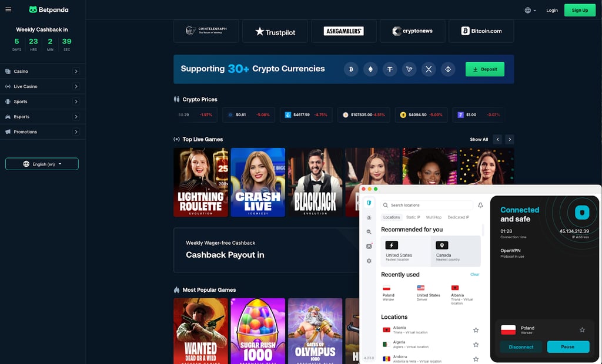Open the globe language selector in header

point(530,11)
